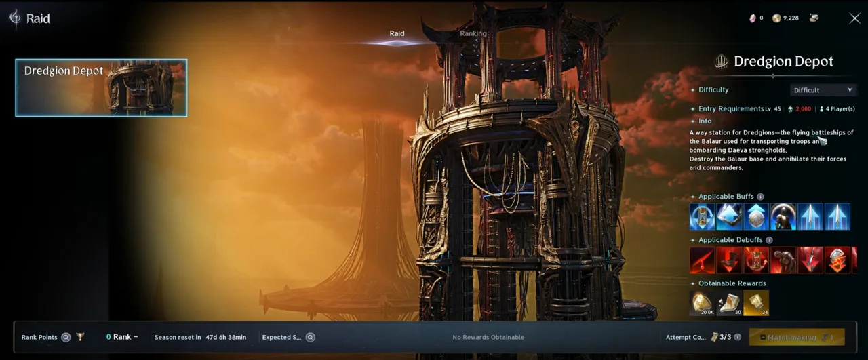Click the red hourglass debuff icon
Image resolution: width=868 pixels, height=360 pixels.
coord(756,260)
